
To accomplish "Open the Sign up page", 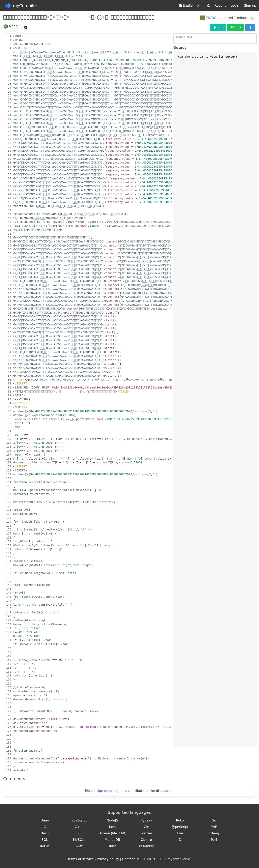I will [250, 5].
